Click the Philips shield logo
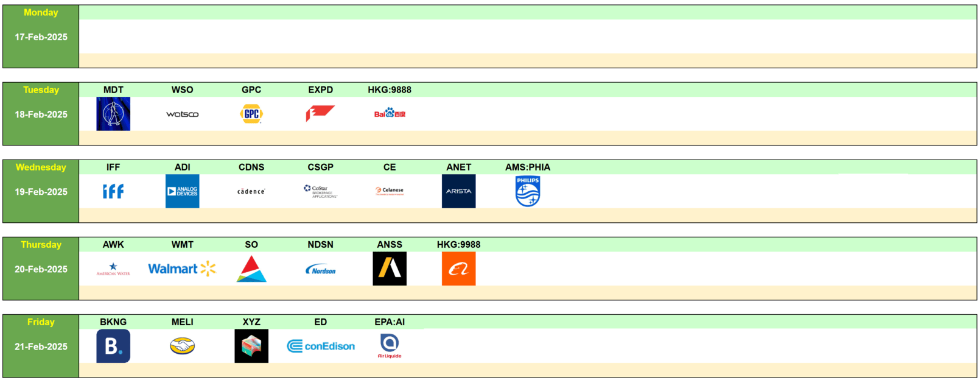This screenshot has width=980, height=380. 528,191
